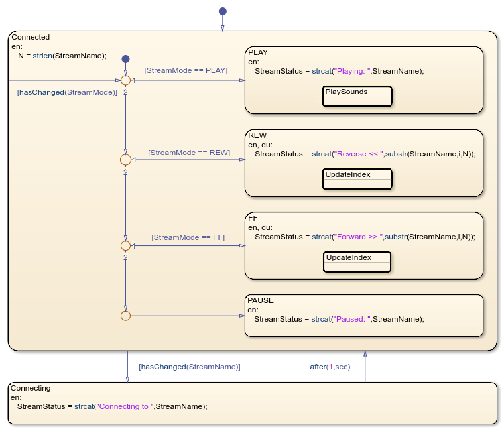Click the chart-level default transition dot at top

point(223,11)
